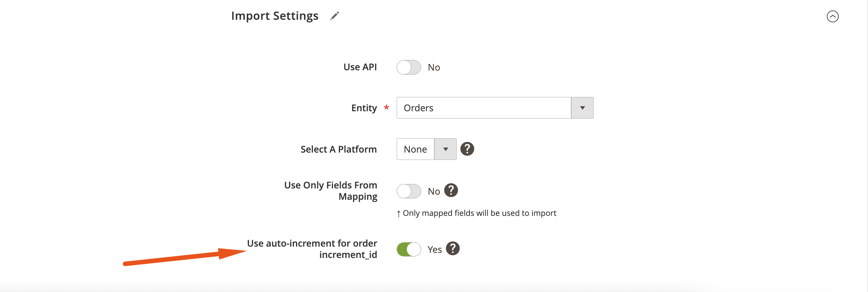Click the Use API field label

(x=360, y=67)
